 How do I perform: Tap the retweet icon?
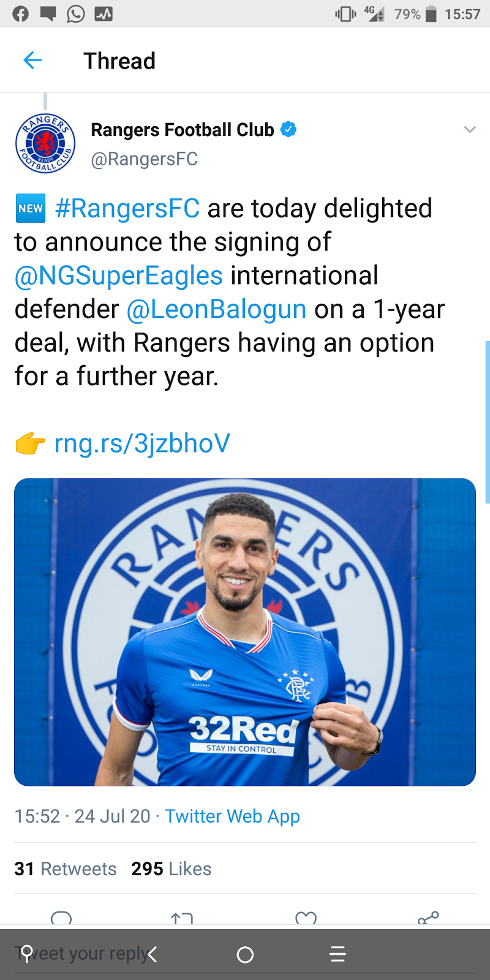[x=182, y=918]
